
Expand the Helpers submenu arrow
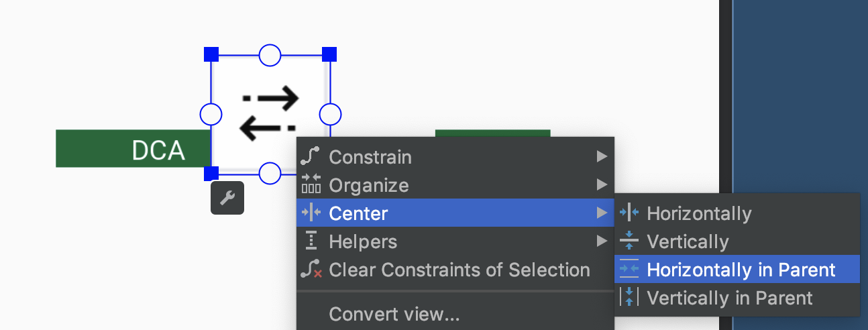tap(602, 241)
